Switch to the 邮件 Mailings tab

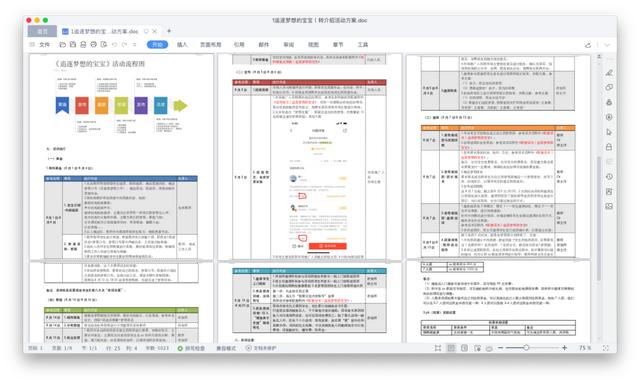(264, 44)
